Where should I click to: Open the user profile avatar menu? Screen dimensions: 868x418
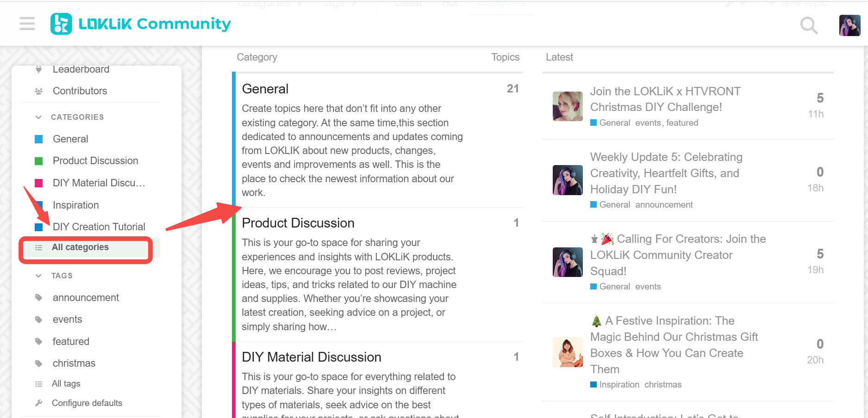[849, 25]
